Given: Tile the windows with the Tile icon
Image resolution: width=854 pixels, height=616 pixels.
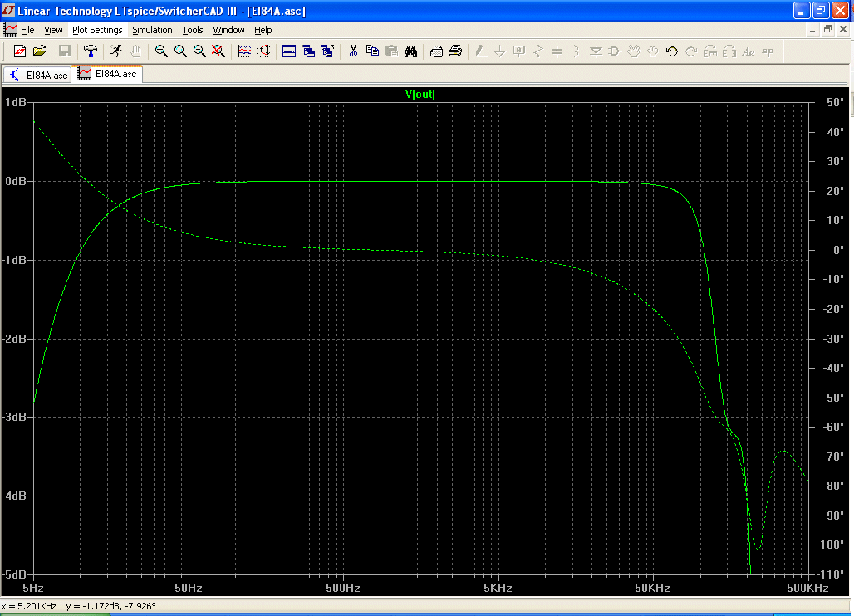Looking at the screenshot, I should pos(289,51).
